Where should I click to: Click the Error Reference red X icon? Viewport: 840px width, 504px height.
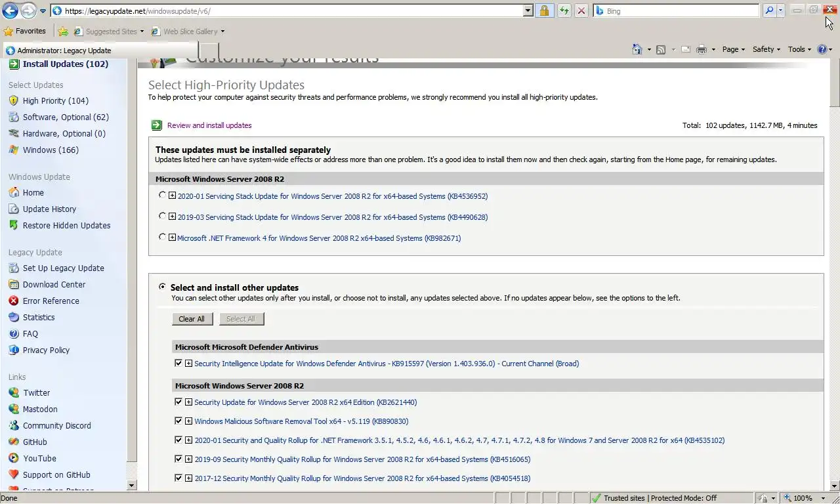click(14, 301)
